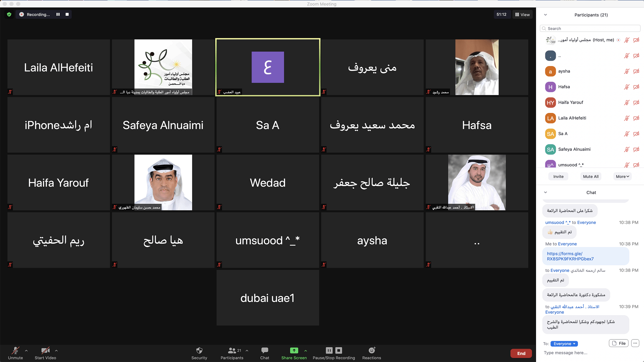Open the Security shield options
Viewport: 644px width, 362px height.
click(x=199, y=351)
